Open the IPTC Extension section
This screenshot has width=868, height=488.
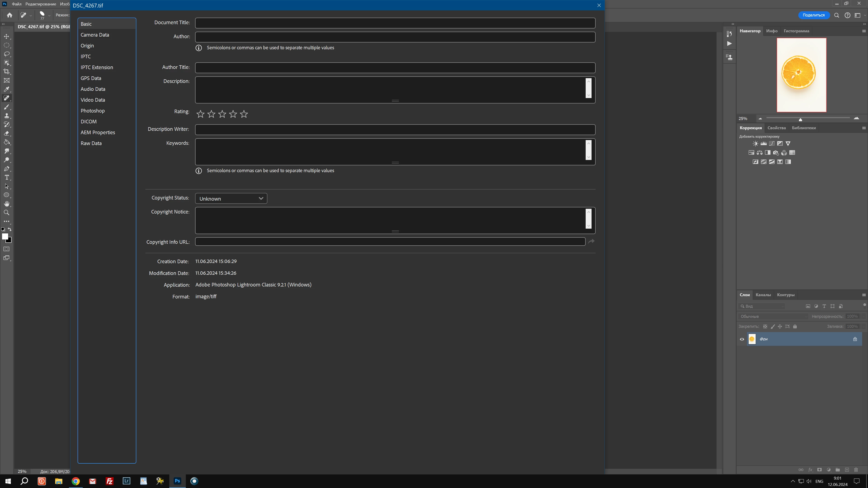click(x=97, y=67)
